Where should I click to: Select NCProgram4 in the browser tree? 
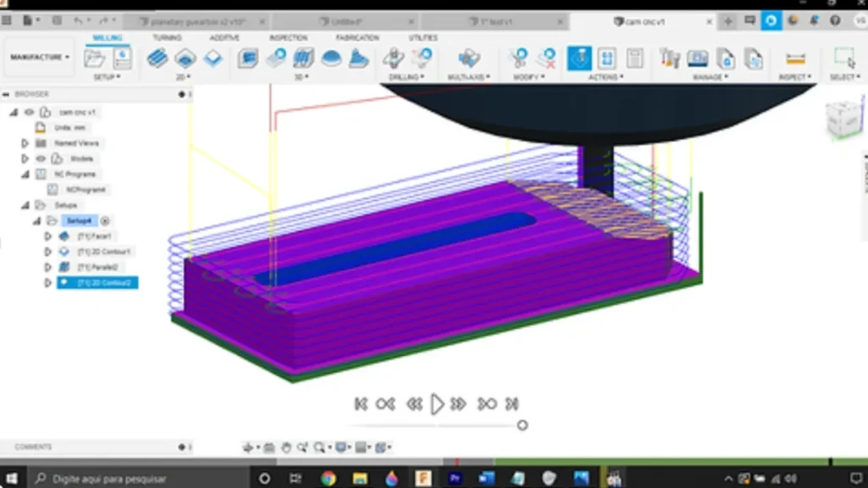(x=86, y=190)
